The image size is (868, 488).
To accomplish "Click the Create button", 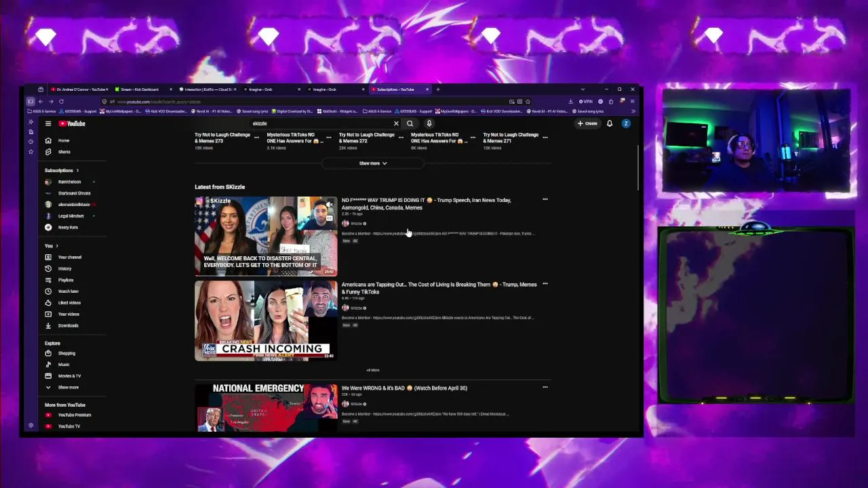I will point(587,123).
